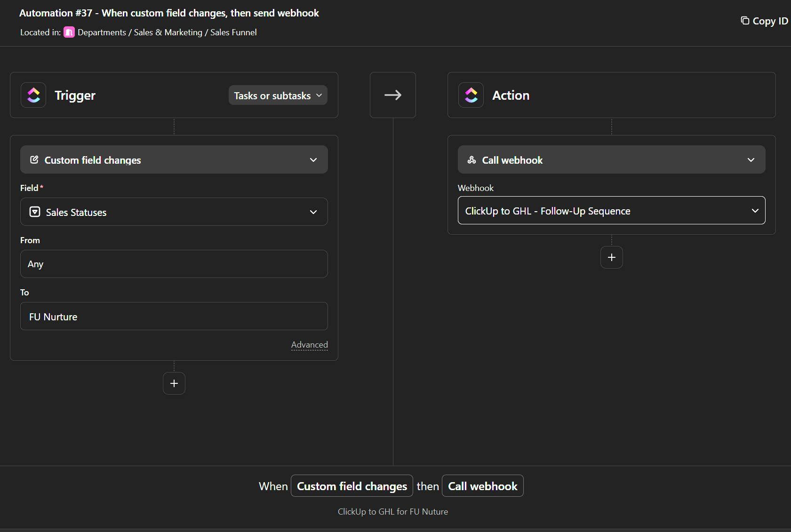Click the arrow icon between Trigger and Action
The image size is (791, 532).
[393, 95]
